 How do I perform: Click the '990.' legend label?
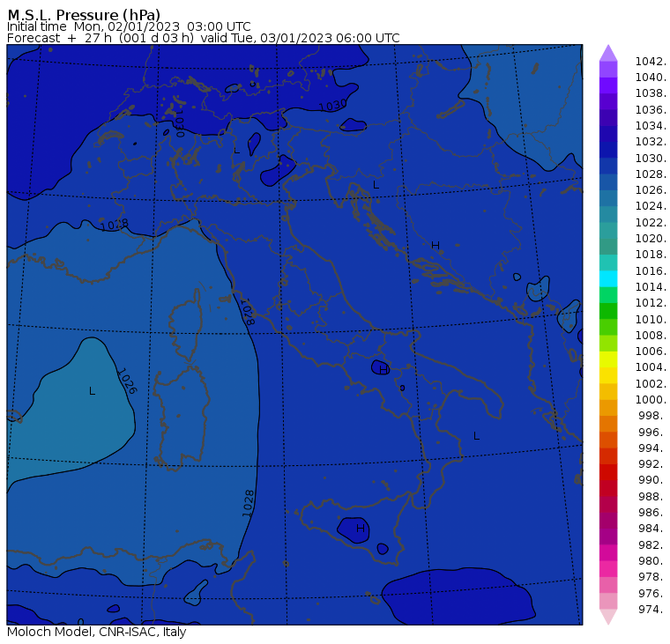coord(652,480)
